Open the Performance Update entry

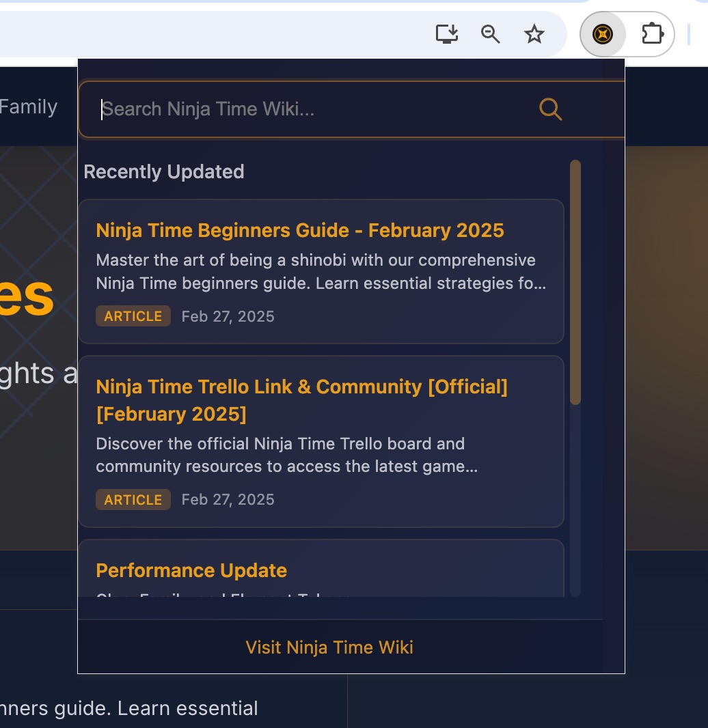coord(191,570)
